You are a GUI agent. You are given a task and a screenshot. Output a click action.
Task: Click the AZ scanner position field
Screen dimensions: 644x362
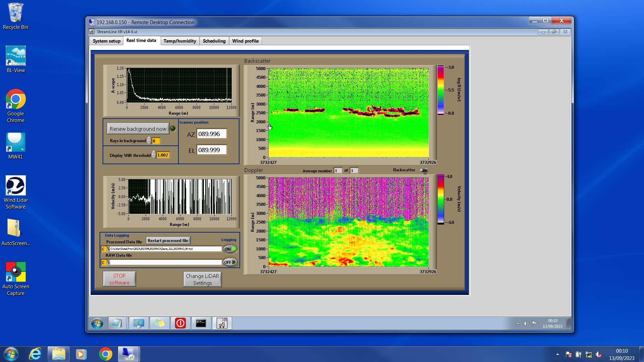click(211, 134)
